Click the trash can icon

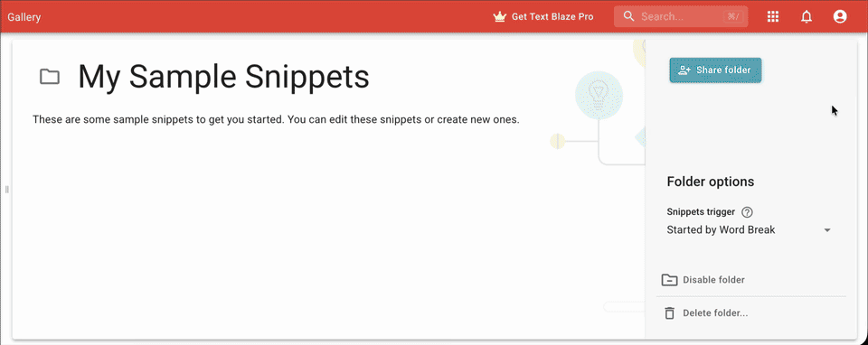point(670,312)
